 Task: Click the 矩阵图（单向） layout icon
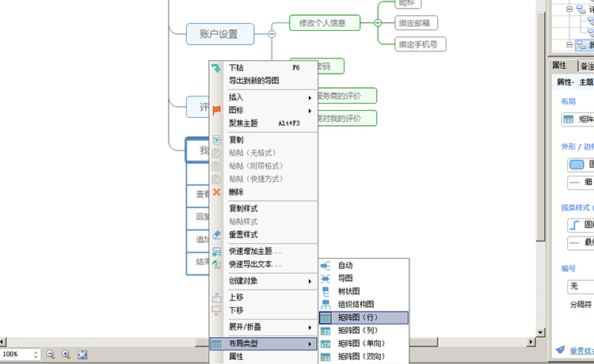click(326, 343)
